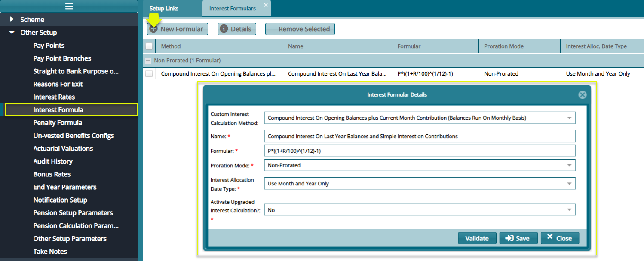Click the Validate button
The height and width of the screenshot is (261, 644).
(x=477, y=238)
